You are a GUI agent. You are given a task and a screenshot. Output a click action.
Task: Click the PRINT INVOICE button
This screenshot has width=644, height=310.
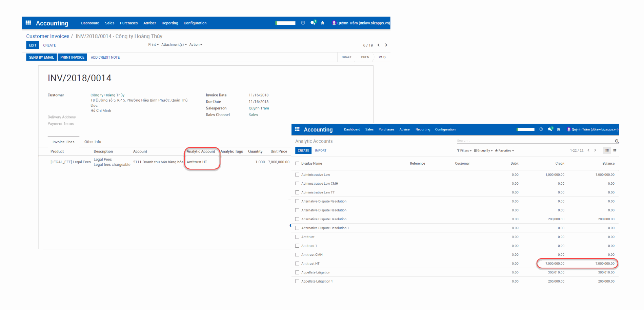coord(72,57)
